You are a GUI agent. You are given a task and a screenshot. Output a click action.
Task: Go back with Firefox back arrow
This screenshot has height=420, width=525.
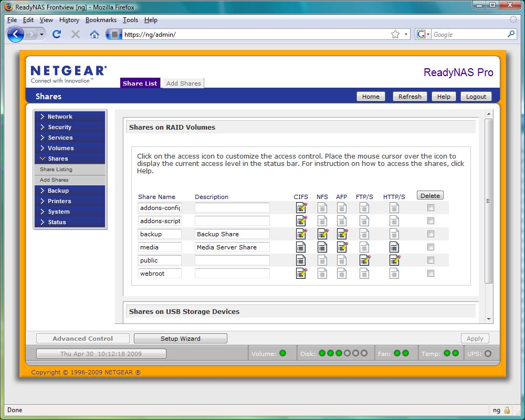pyautogui.click(x=15, y=34)
